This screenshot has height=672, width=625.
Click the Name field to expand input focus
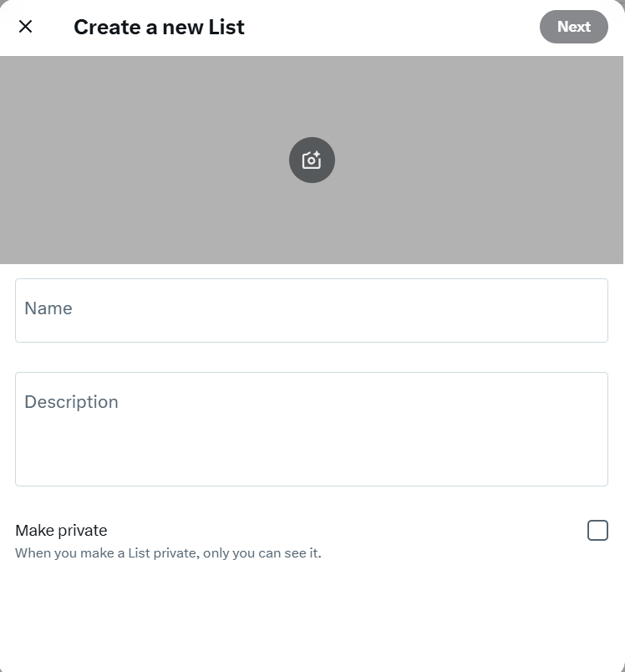[312, 309]
